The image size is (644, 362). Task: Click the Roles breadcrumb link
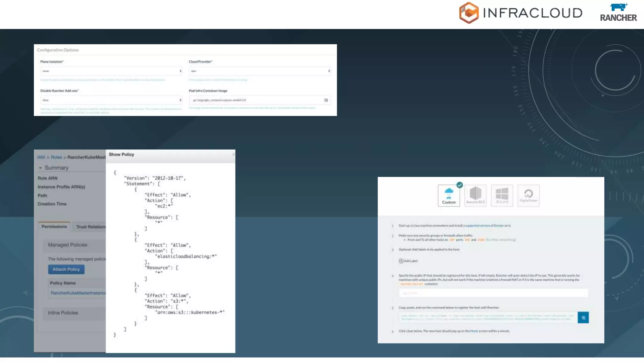pyautogui.click(x=56, y=157)
